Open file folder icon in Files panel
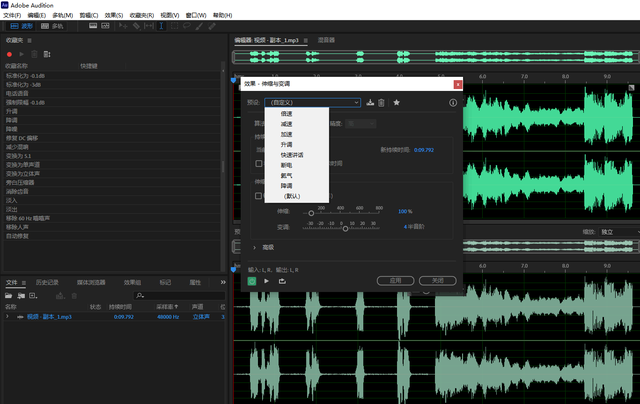Image resolution: width=640 pixels, height=404 pixels. tap(9, 295)
